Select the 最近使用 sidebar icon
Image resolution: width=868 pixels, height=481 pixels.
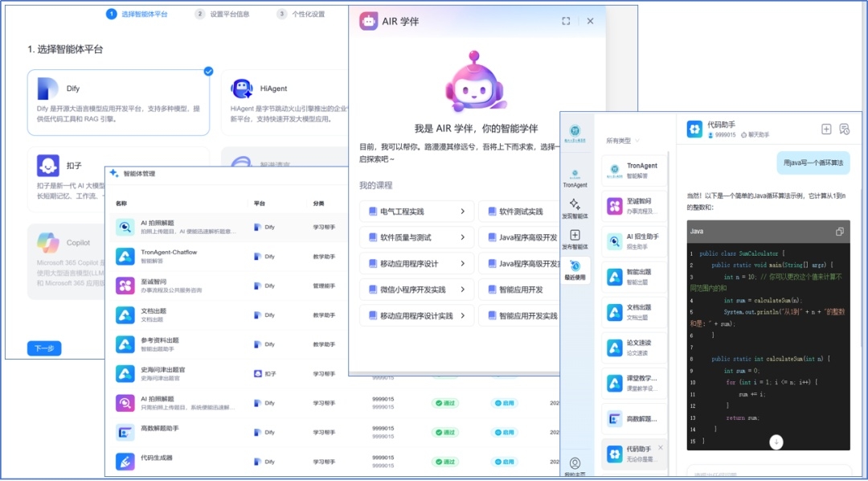pos(575,270)
